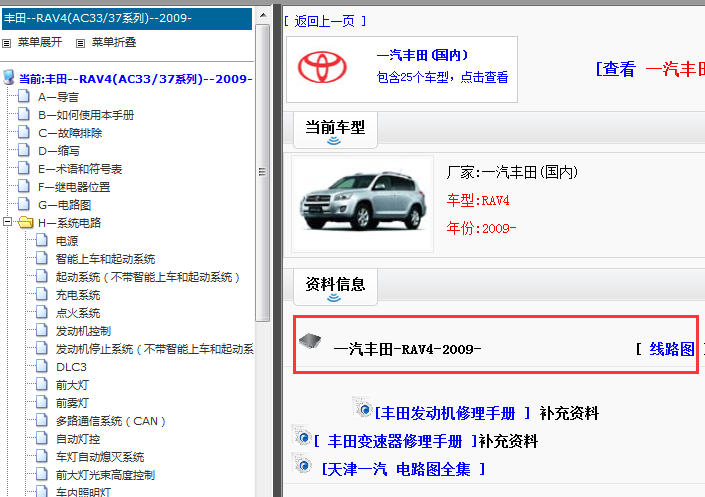This screenshot has width=705, height=497.
Task: Select 起动系统（不带智能上车和起动系统） item
Action: click(148, 277)
